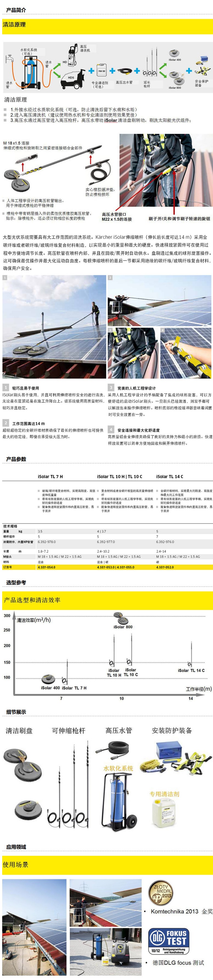This screenshot has width=213, height=980.
Task: Click the '工作半径(m)' axis label
Action: point(198,689)
